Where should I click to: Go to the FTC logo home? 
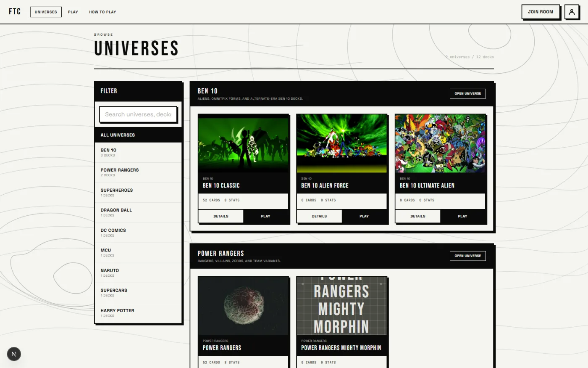pyautogui.click(x=15, y=11)
